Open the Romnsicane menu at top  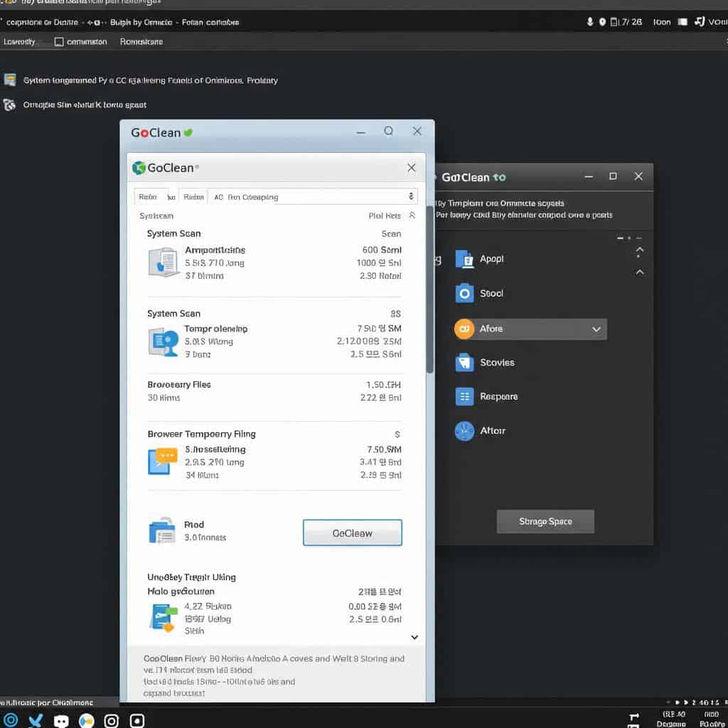tap(141, 42)
